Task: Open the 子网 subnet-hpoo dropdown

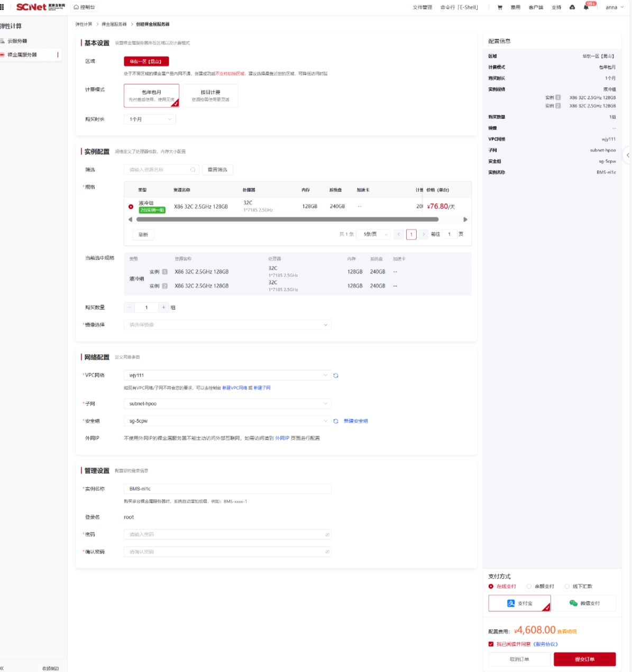Action: click(x=227, y=403)
